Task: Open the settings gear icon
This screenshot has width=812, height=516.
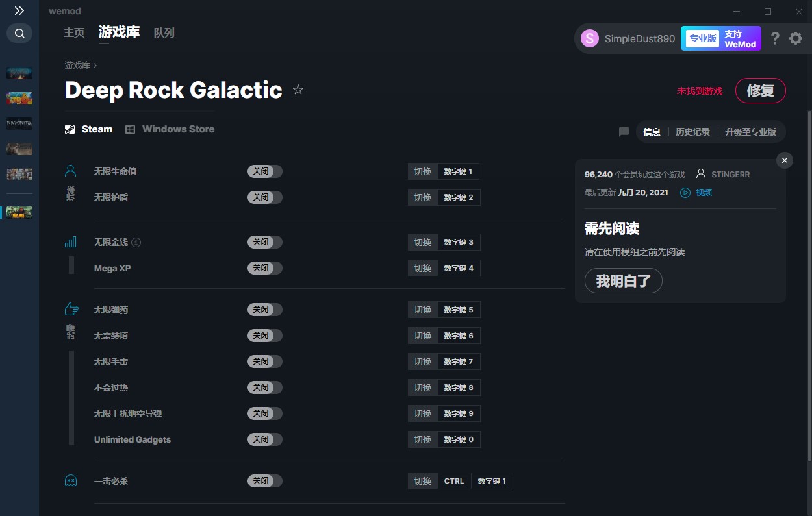Action: tap(796, 38)
